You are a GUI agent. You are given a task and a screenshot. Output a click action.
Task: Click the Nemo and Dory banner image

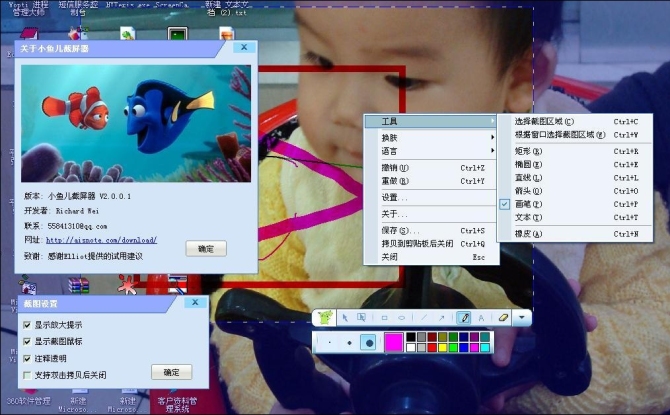click(136, 124)
